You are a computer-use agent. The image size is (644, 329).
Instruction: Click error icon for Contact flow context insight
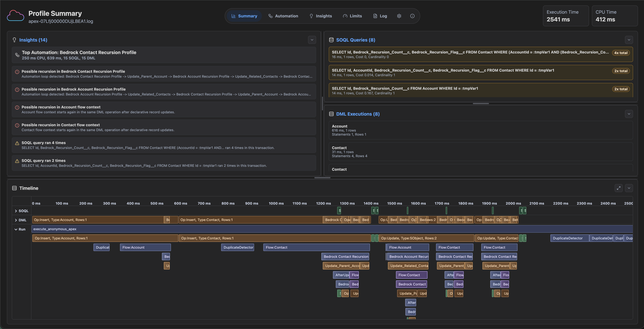[17, 125]
